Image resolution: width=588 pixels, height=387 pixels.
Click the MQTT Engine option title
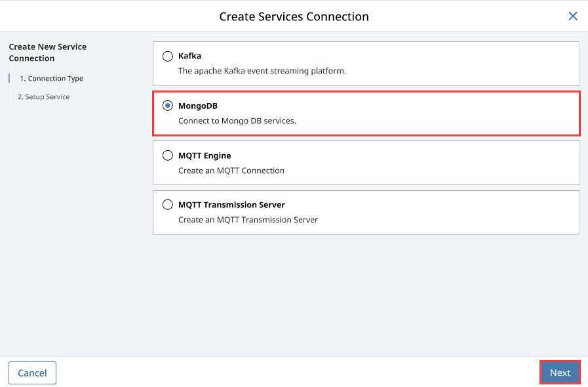[x=205, y=155]
